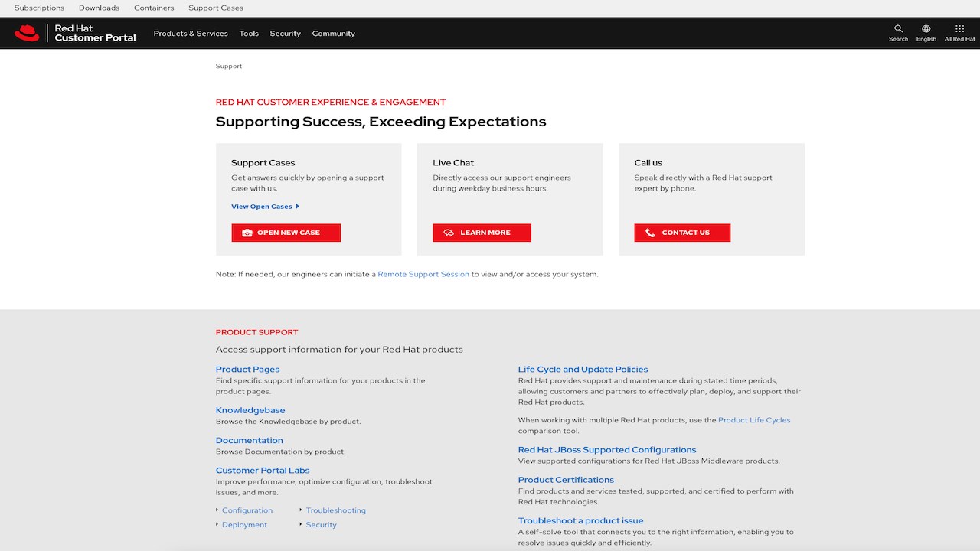Click the briefcase icon on Open New Case

pyautogui.click(x=247, y=233)
